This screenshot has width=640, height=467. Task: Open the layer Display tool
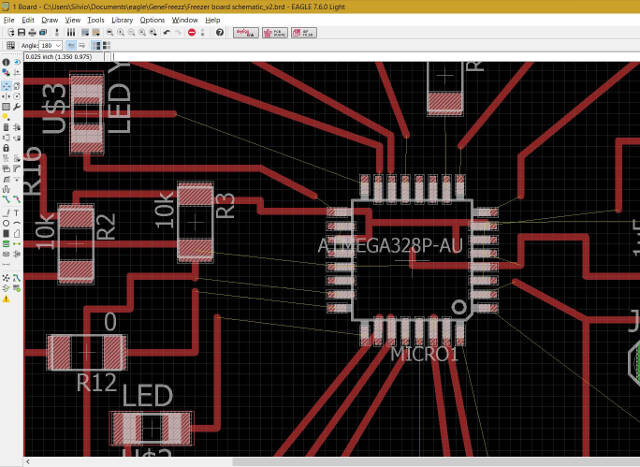(6, 72)
